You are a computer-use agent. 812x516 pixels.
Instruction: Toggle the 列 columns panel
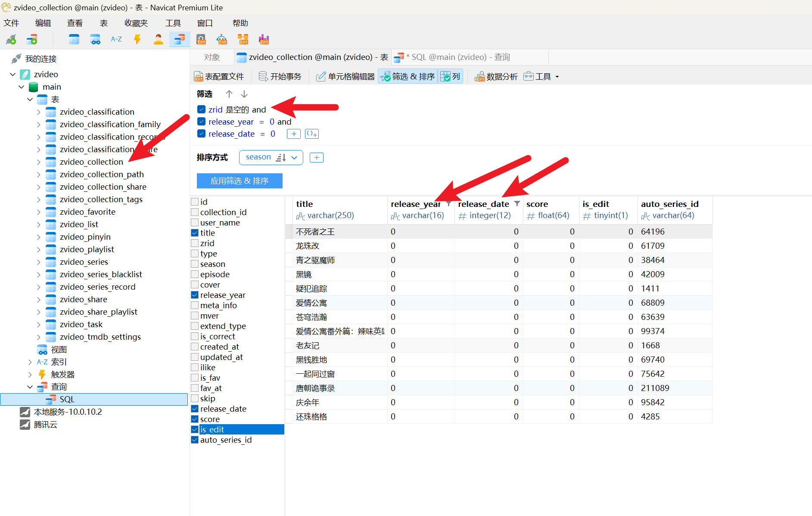pyautogui.click(x=451, y=77)
